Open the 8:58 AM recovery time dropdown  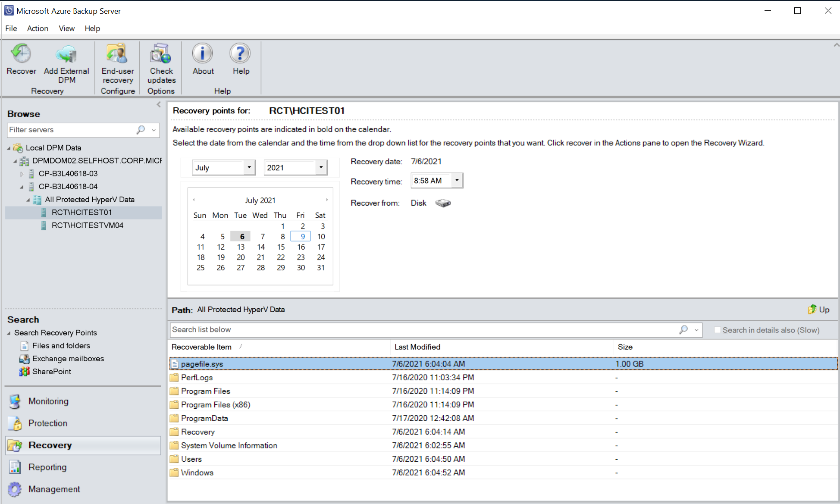[458, 180]
